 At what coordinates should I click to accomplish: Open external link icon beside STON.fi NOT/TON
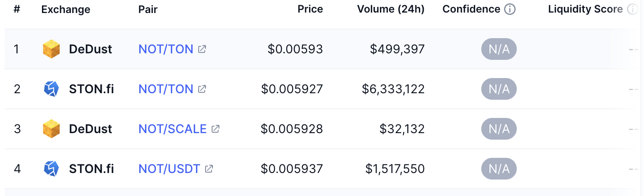202,89
